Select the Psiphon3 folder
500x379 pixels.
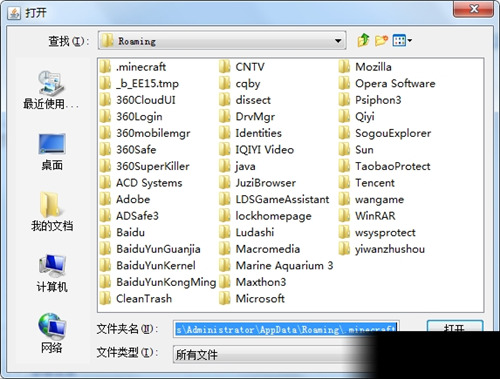point(370,100)
